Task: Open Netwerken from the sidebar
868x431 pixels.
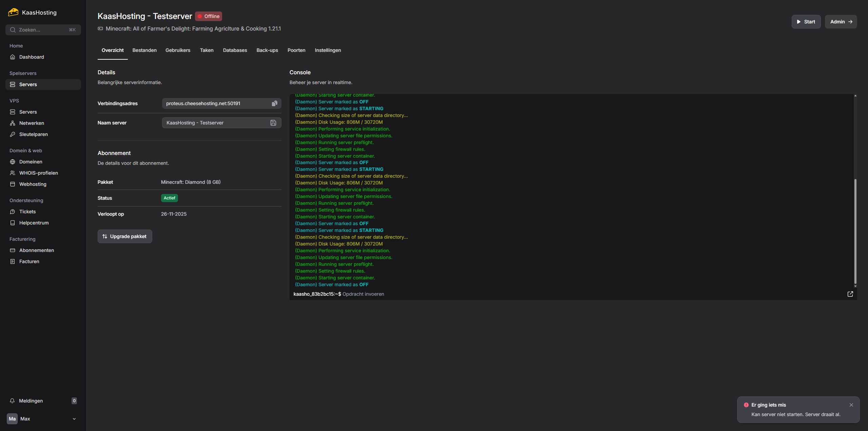Action: coord(32,123)
